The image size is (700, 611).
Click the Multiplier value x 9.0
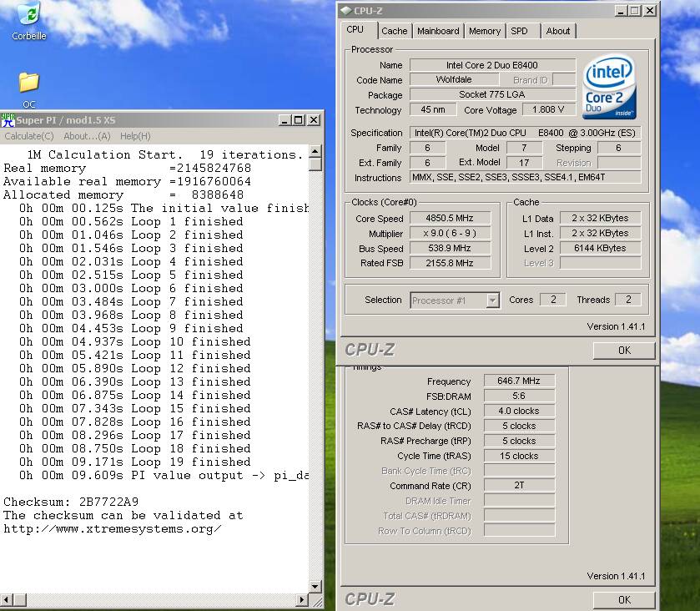[450, 233]
